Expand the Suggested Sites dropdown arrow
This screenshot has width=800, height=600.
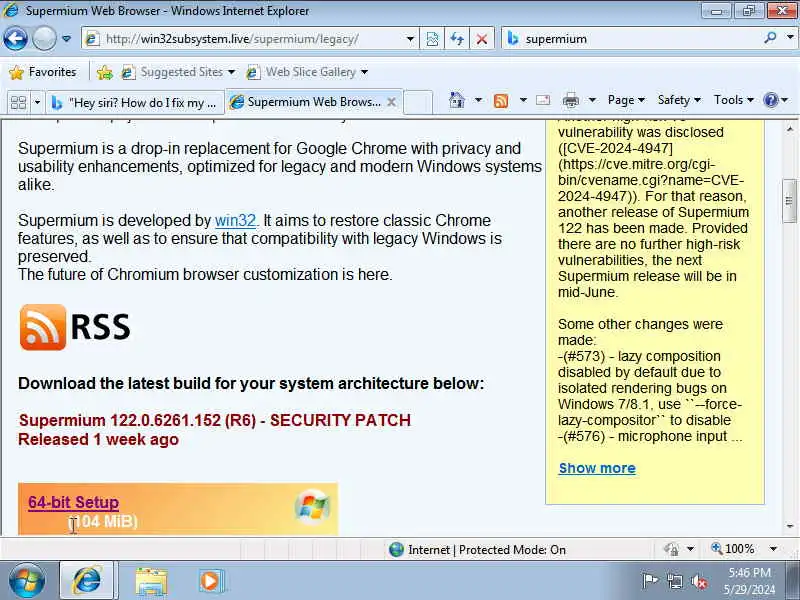[x=231, y=72]
